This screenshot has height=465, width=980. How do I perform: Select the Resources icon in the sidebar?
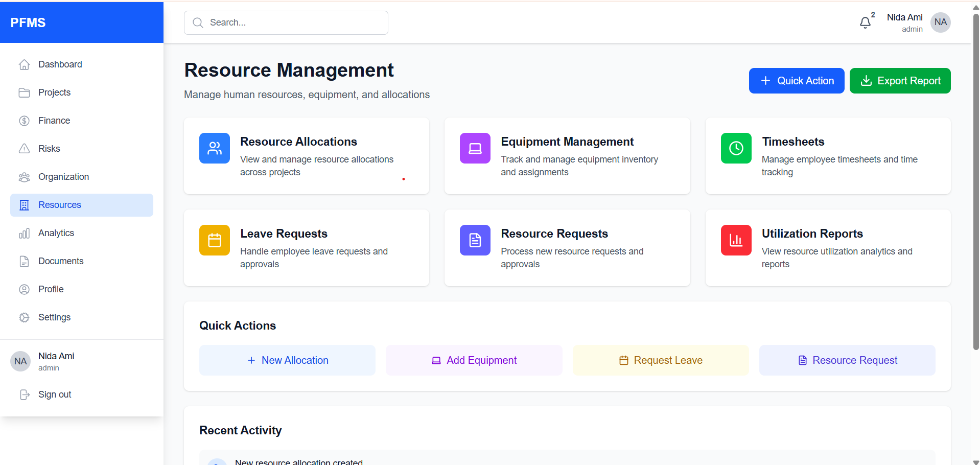pyautogui.click(x=25, y=204)
